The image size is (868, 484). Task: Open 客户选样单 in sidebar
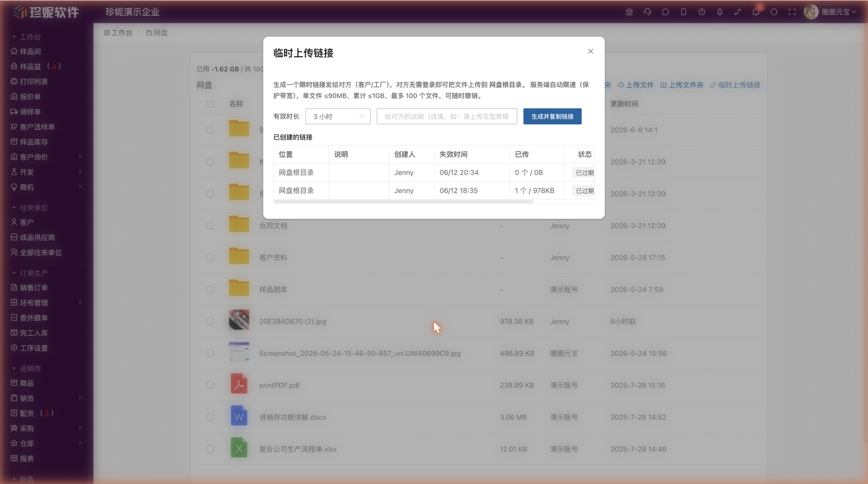point(33,126)
